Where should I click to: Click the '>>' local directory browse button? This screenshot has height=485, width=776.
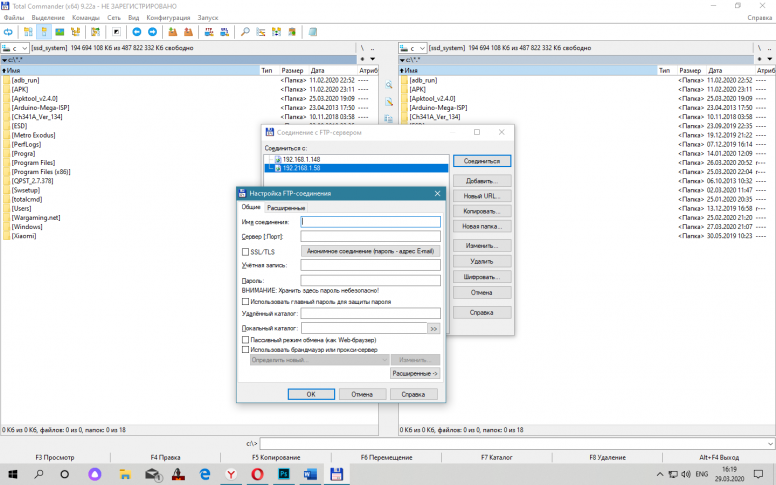[x=434, y=329]
